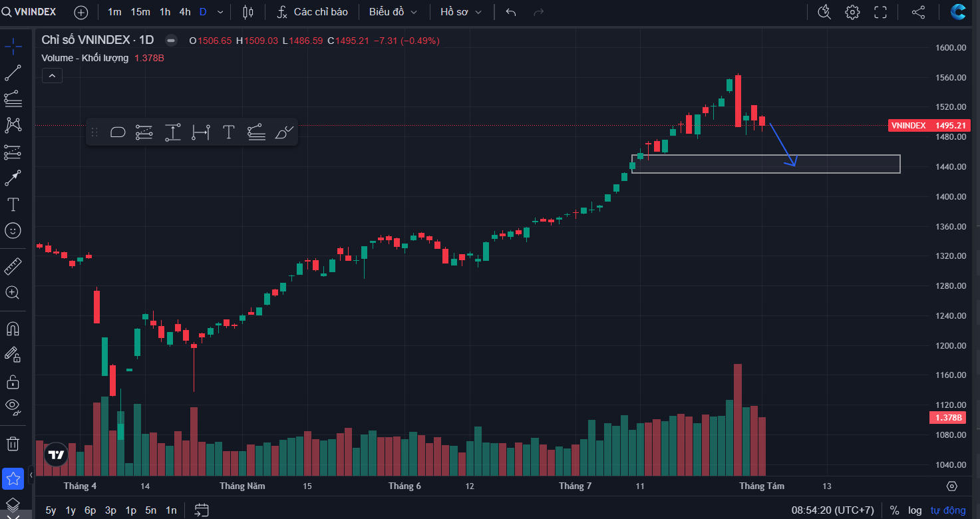The height and width of the screenshot is (519, 980).
Task: Click the trash remove drawings icon
Action: click(x=13, y=443)
